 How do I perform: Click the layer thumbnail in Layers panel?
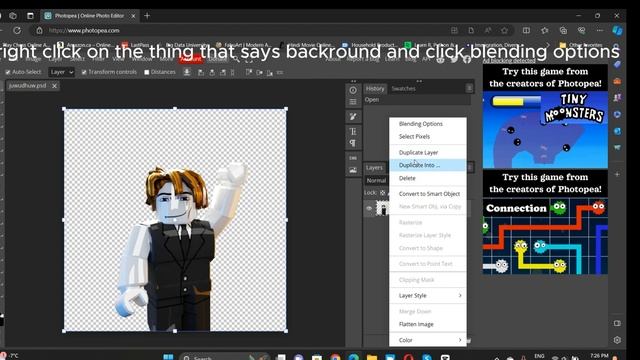tap(382, 208)
